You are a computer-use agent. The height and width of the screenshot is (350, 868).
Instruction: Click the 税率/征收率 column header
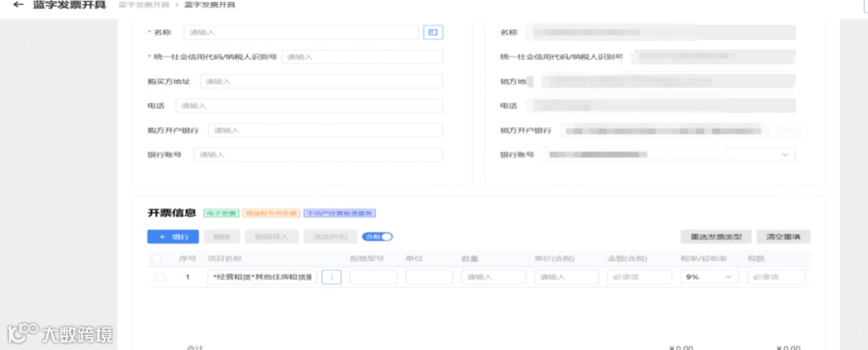[703, 258]
